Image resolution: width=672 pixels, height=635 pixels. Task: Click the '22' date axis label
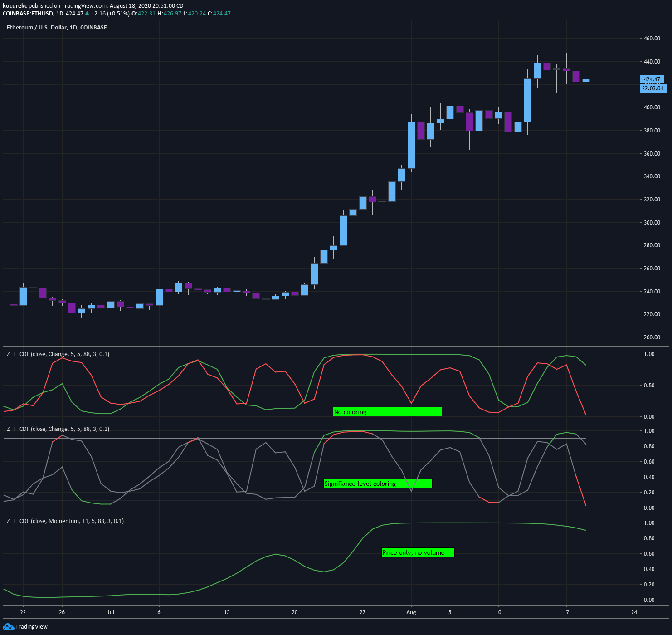pyautogui.click(x=23, y=612)
